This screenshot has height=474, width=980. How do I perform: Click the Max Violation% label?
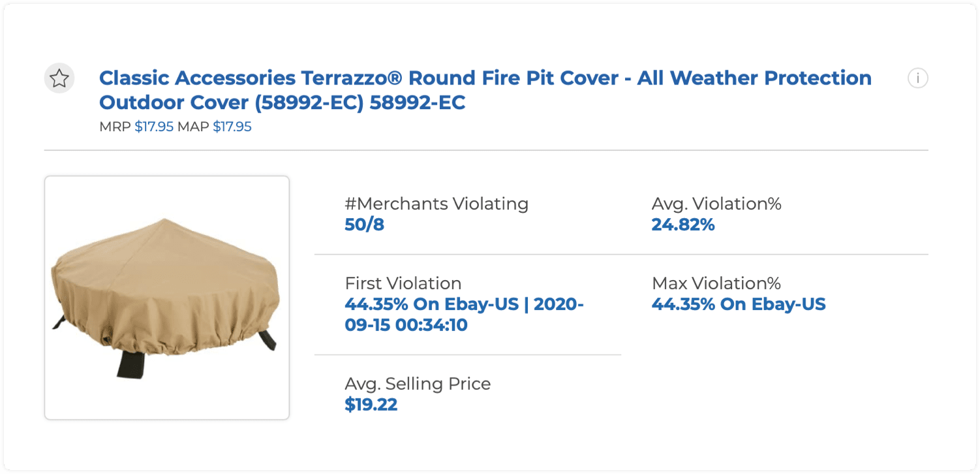716,283
